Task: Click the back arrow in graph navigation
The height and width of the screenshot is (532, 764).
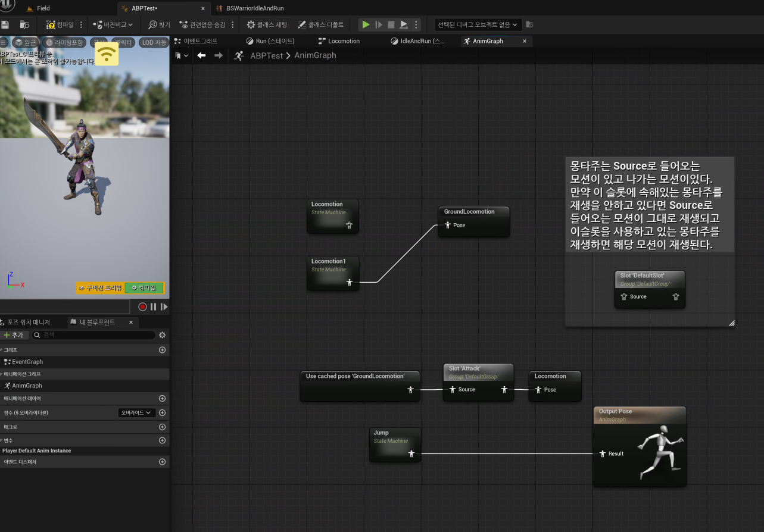Action: coord(201,55)
